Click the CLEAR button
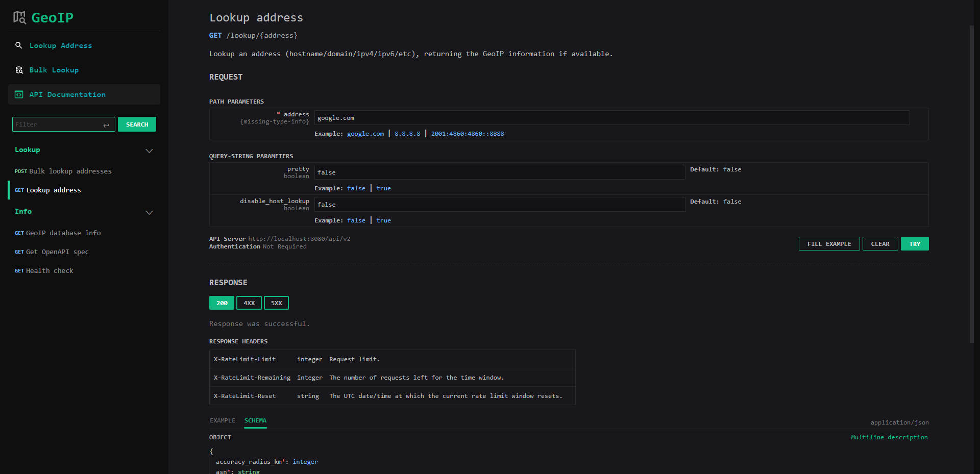The width and height of the screenshot is (980, 474). point(880,244)
